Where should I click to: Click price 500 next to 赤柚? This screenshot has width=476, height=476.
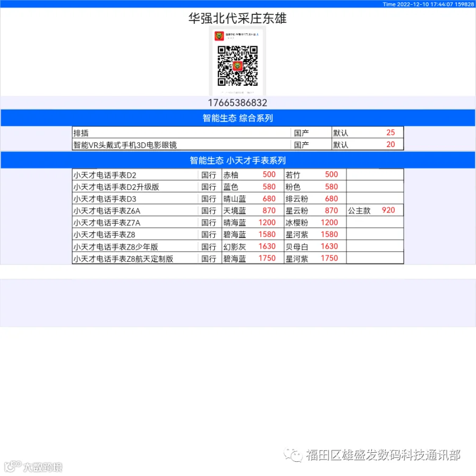269,175
